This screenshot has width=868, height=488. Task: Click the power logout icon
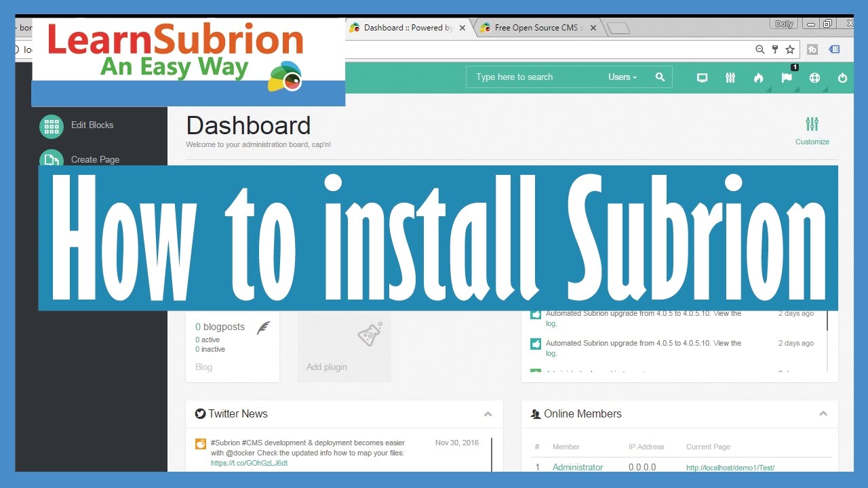pyautogui.click(x=842, y=78)
